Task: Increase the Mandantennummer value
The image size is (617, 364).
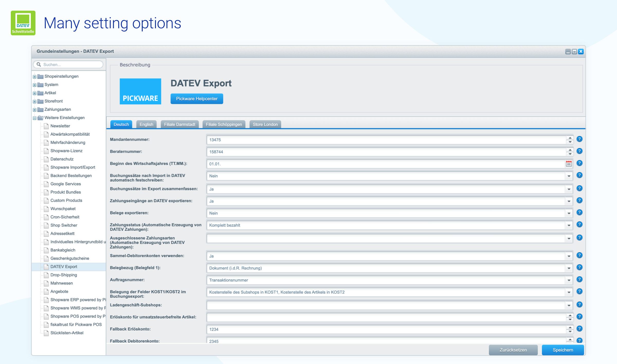Action: click(x=570, y=138)
